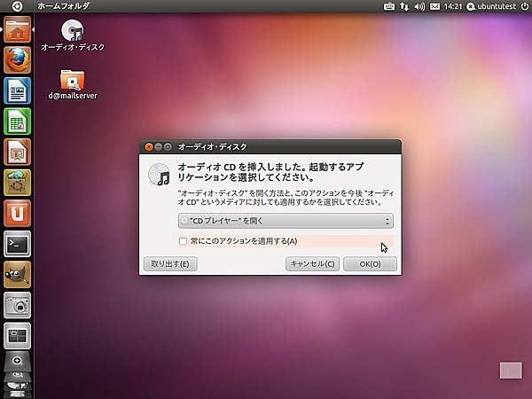
Task: Open the Home Folder launcher icon
Action: pyautogui.click(x=18, y=29)
